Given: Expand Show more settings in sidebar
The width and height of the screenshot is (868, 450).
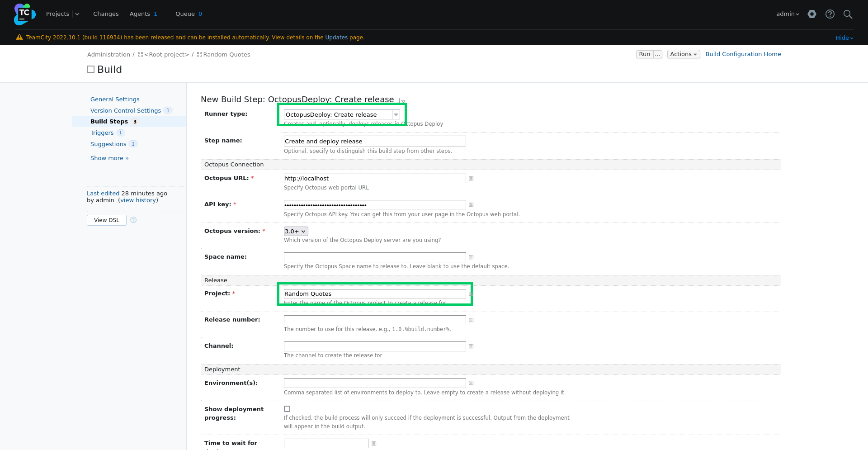Looking at the screenshot, I should tap(109, 158).
